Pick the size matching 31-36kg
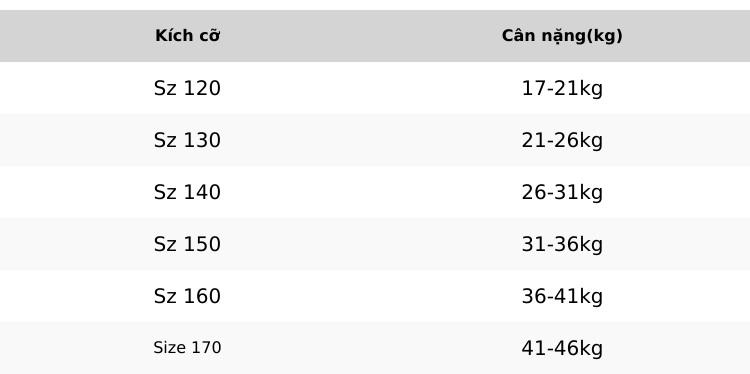This screenshot has width=750, height=374. pyautogui.click(x=188, y=244)
